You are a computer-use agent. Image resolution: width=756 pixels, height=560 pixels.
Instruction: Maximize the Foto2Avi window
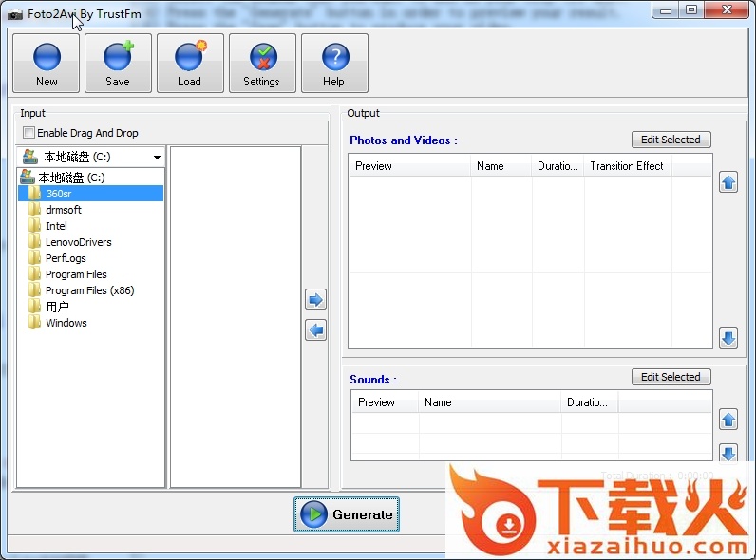pyautogui.click(x=691, y=9)
